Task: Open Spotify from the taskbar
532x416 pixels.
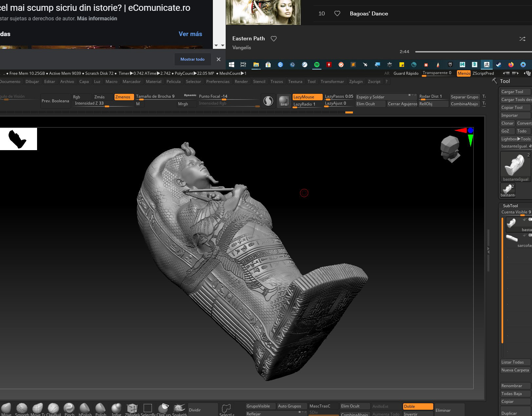Action: click(317, 65)
